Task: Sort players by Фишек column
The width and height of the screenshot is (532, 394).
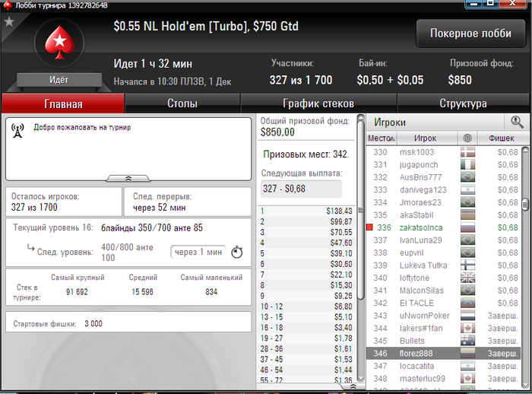Action: 503,138
